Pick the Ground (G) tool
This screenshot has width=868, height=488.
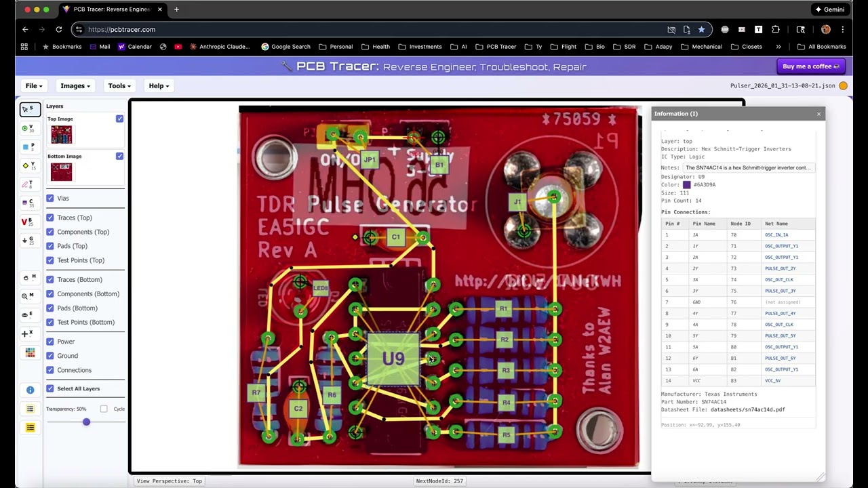tap(30, 240)
